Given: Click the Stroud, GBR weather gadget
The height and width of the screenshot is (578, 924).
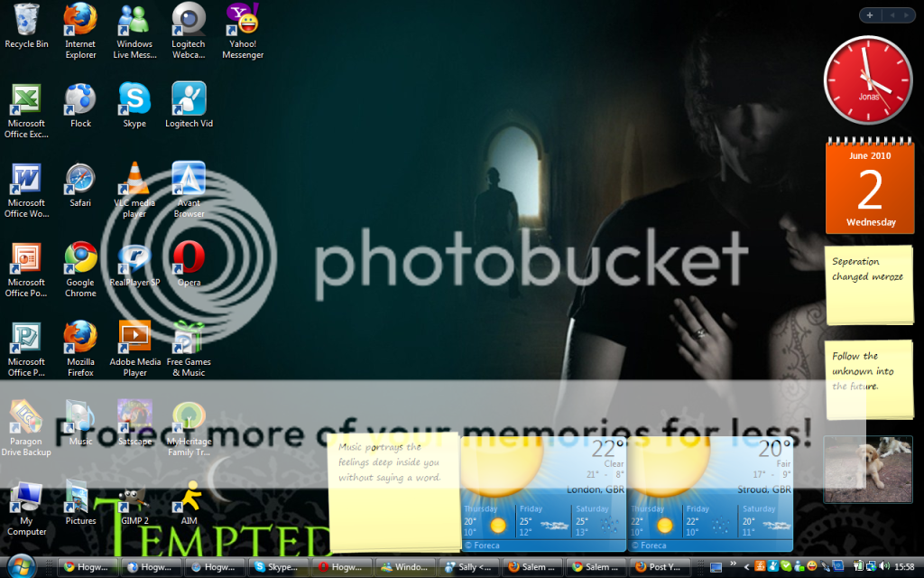Looking at the screenshot, I should coord(710,494).
